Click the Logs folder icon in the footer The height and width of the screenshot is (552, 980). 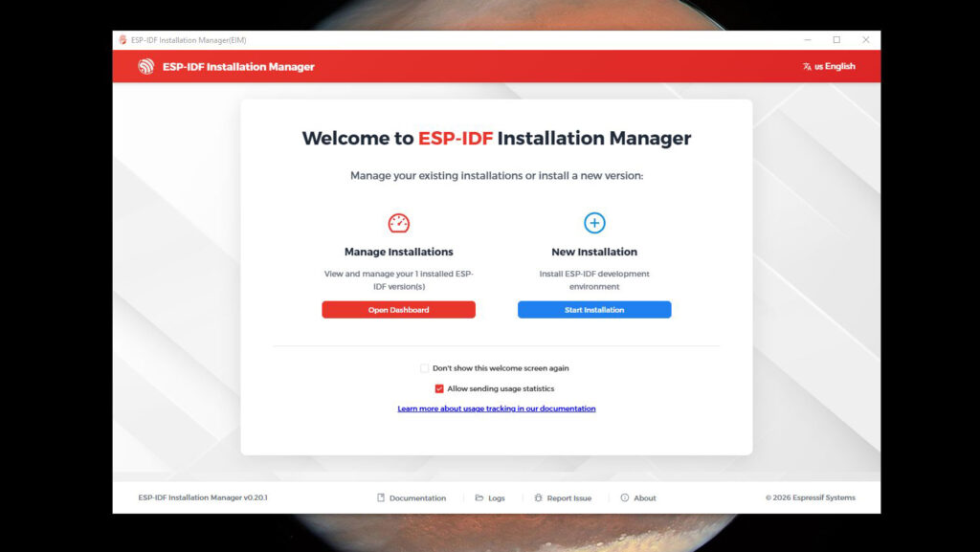[479, 497]
